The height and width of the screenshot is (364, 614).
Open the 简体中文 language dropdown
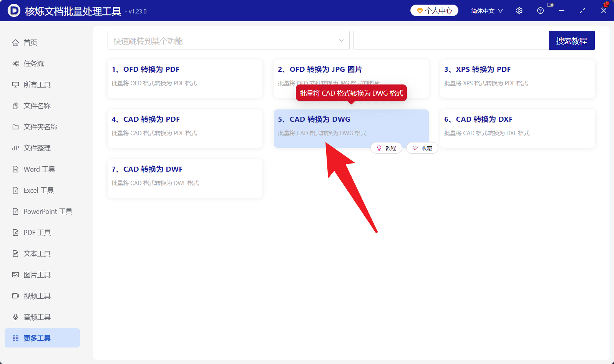click(487, 11)
